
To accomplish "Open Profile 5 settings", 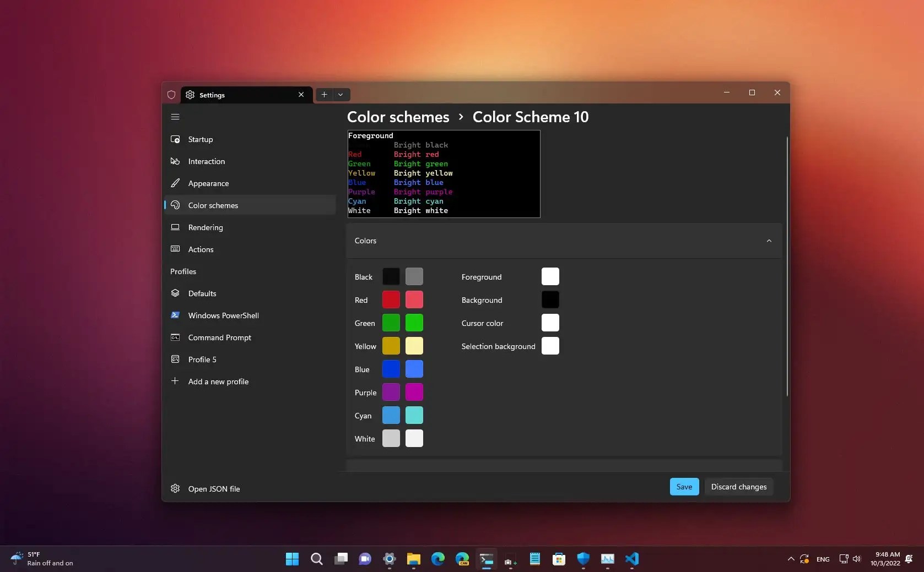I will (201, 359).
